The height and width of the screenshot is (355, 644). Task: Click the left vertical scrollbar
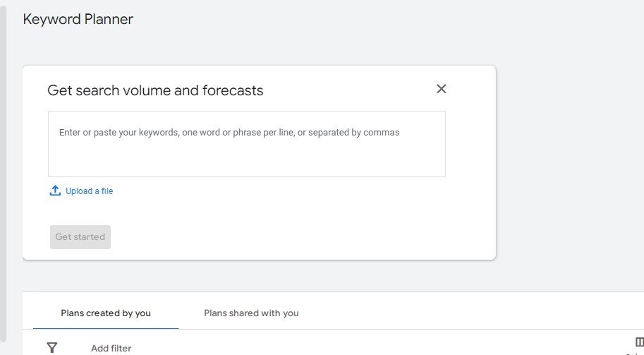click(3, 174)
